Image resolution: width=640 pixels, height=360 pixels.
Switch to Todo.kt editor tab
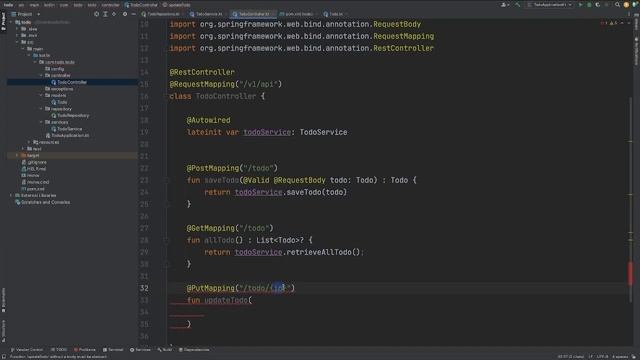(x=336, y=14)
